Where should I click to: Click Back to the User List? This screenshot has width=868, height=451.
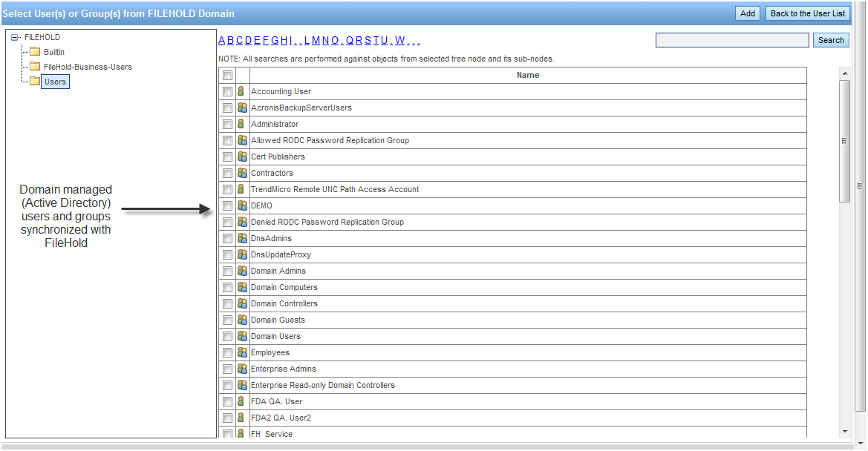coord(807,13)
